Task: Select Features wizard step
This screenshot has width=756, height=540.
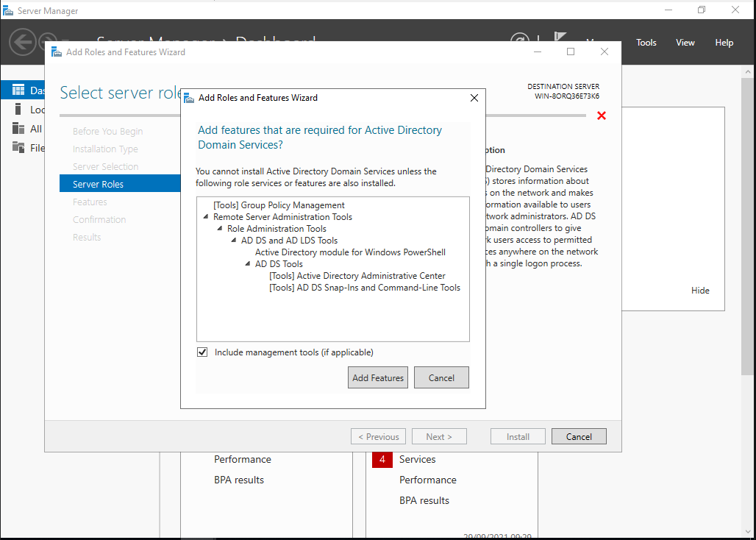Action: coord(90,202)
